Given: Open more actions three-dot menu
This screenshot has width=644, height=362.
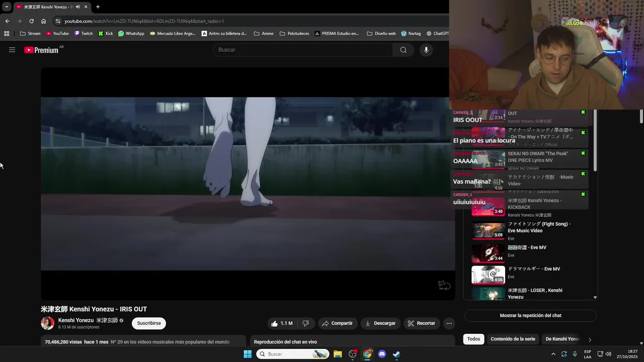Looking at the screenshot, I should pyautogui.click(x=449, y=323).
